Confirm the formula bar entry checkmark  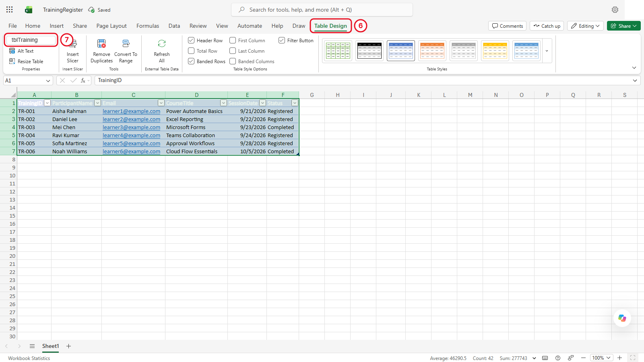point(73,80)
